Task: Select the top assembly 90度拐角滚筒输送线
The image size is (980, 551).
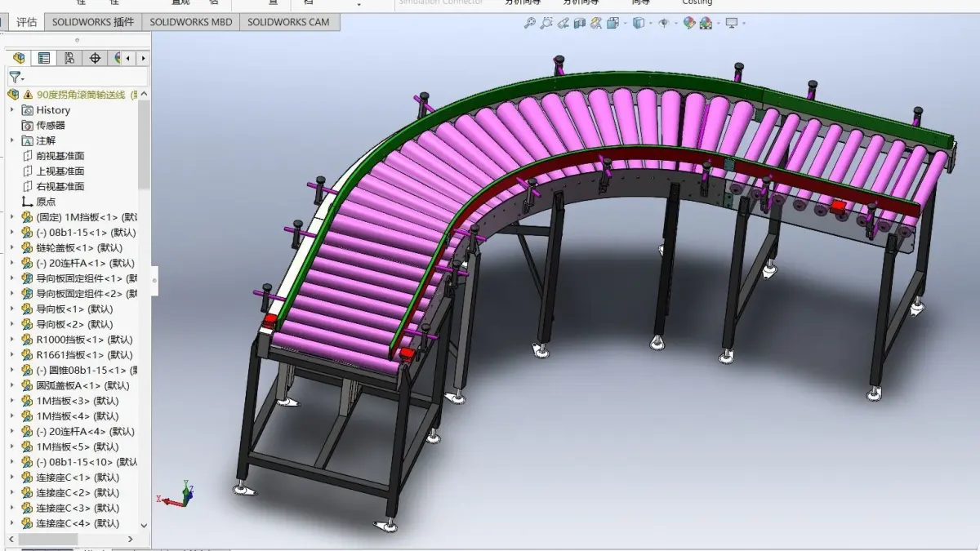Action: (x=81, y=95)
